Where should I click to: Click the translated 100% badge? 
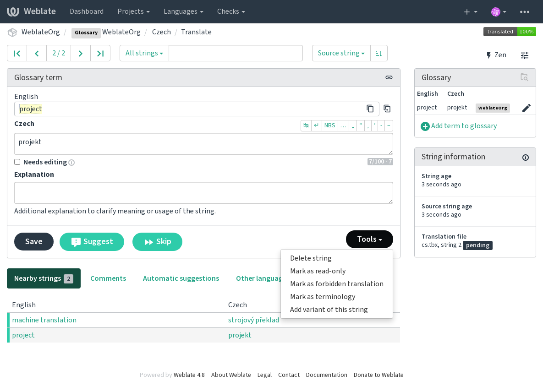[510, 32]
